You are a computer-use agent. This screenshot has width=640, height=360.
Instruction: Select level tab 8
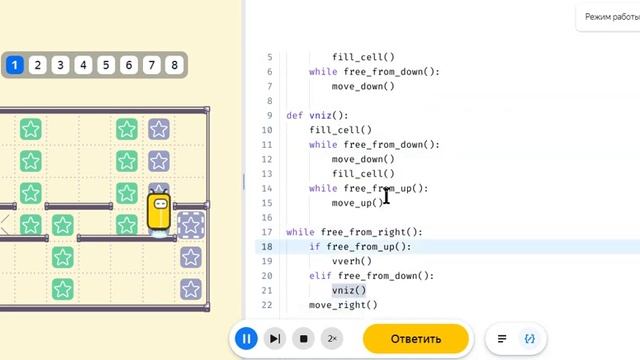pos(174,65)
